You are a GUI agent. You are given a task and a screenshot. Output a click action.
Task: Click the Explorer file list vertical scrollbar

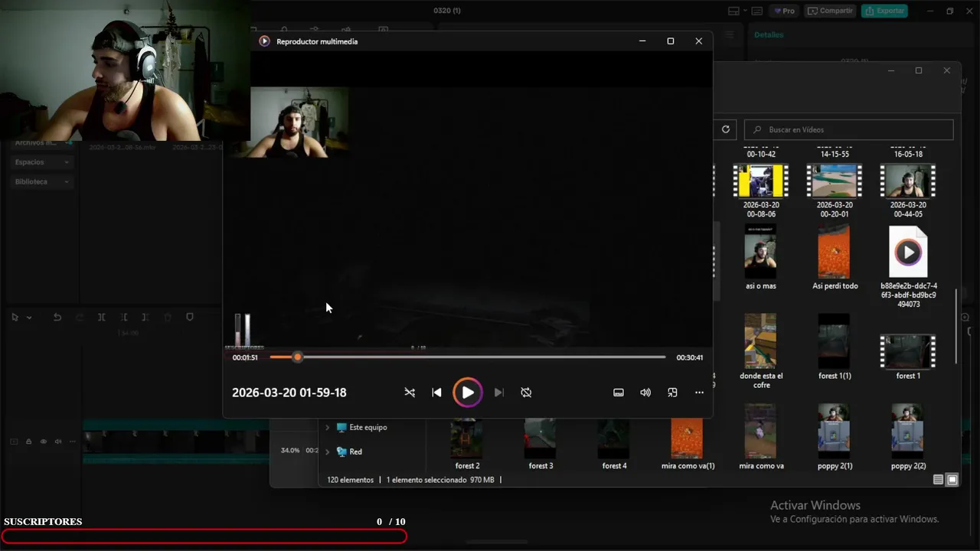tap(957, 326)
